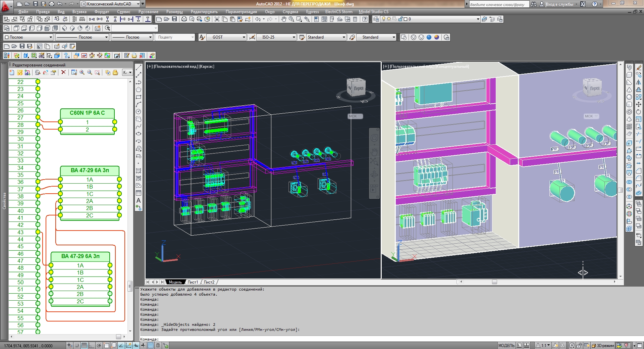
Task: Open the layer 0 dropdown list
Action: [478, 19]
